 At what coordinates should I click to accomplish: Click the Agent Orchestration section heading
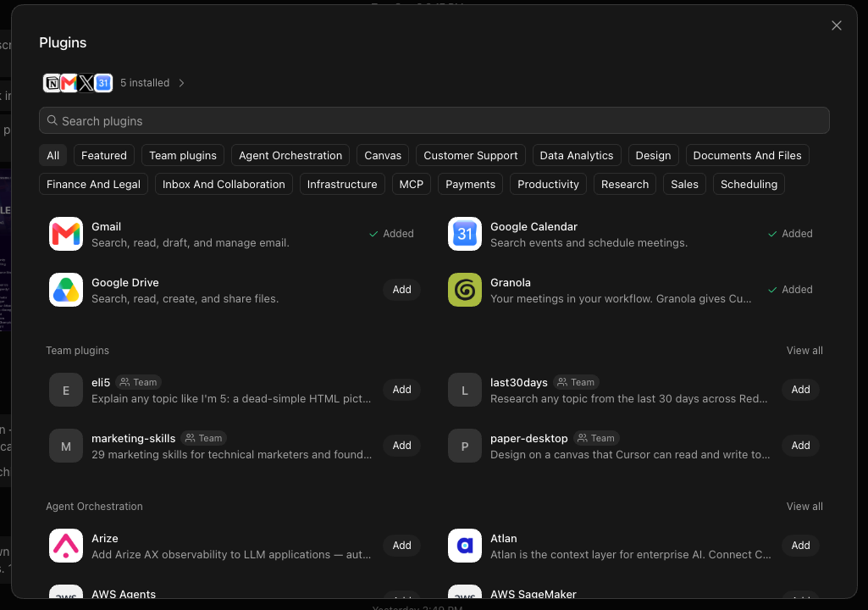[x=94, y=507]
